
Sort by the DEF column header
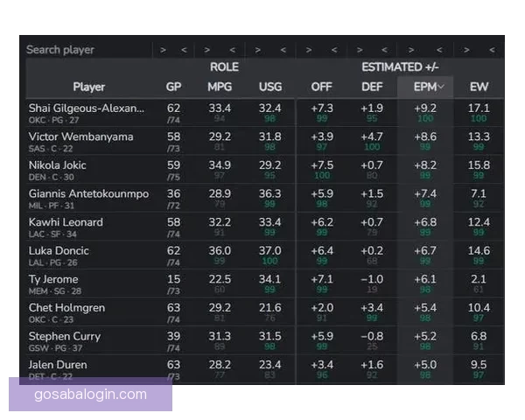click(x=372, y=87)
